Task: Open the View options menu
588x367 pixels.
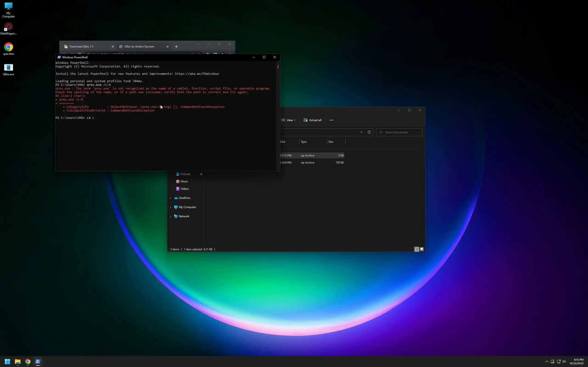Action: click(x=289, y=120)
